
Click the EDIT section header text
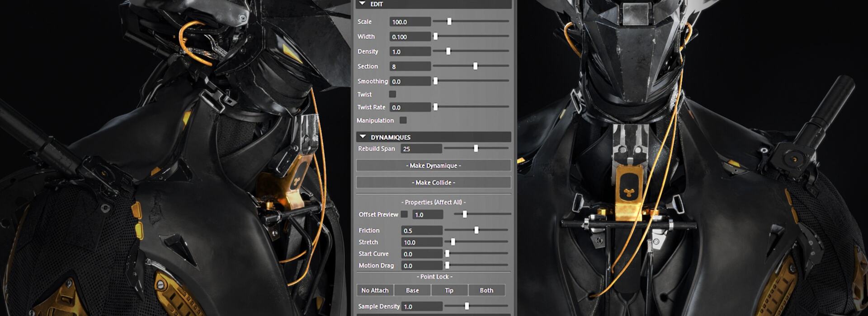coord(377,4)
